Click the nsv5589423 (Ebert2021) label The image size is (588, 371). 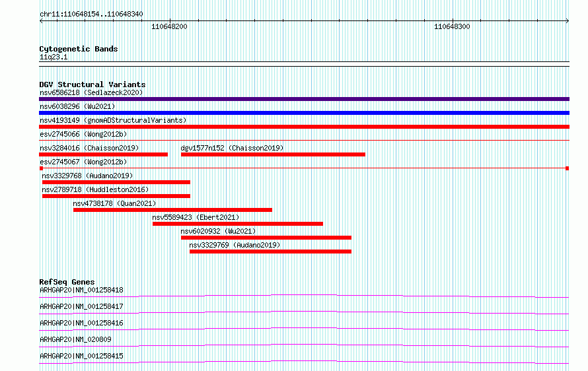point(196,217)
